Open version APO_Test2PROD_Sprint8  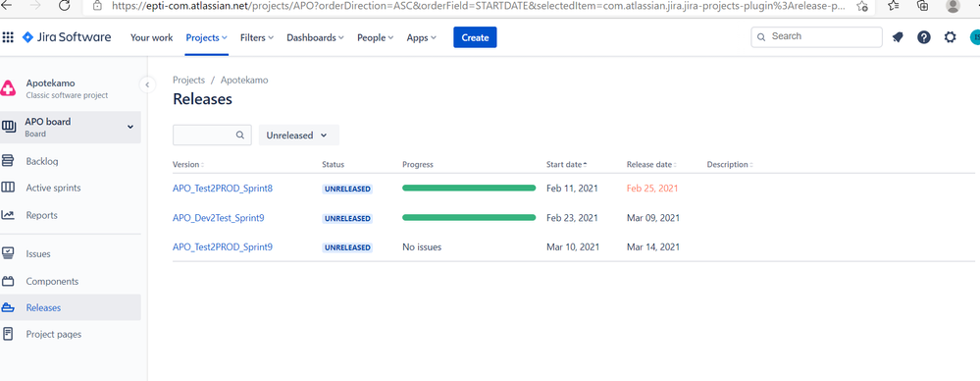pyautogui.click(x=223, y=189)
